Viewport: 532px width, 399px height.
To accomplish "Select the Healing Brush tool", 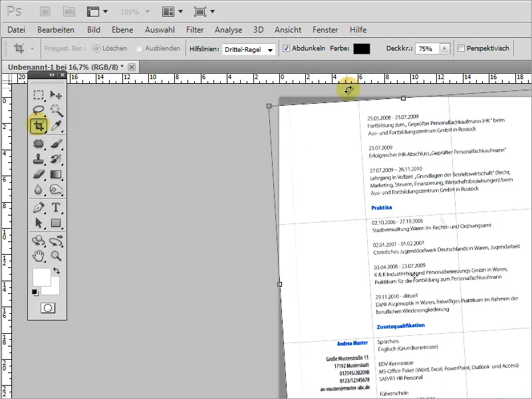I will tap(39, 144).
